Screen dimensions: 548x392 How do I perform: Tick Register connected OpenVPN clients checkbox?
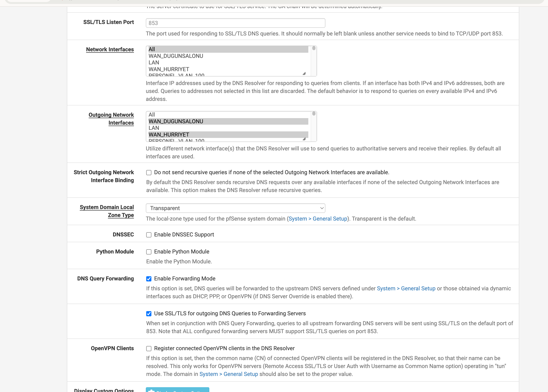[x=149, y=349]
